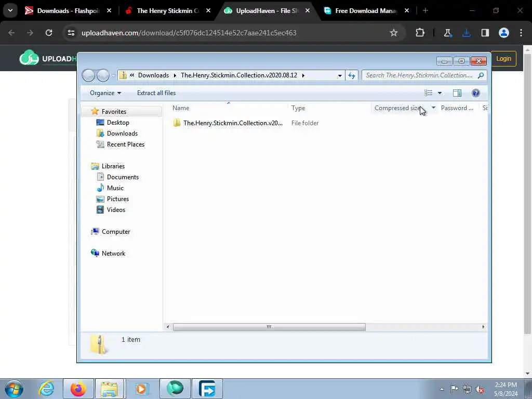The width and height of the screenshot is (532, 399).
Task: Open address bar history dropdown
Action: click(x=340, y=75)
